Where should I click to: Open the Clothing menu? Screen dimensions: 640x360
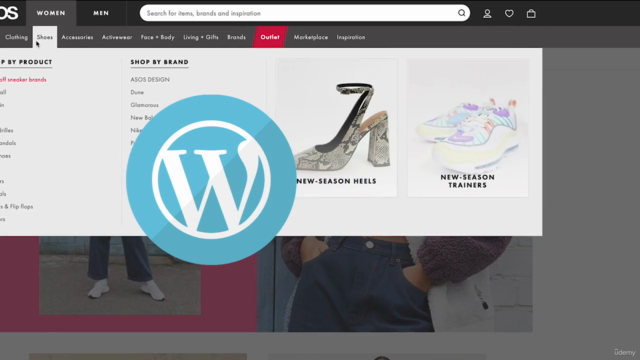click(x=16, y=37)
